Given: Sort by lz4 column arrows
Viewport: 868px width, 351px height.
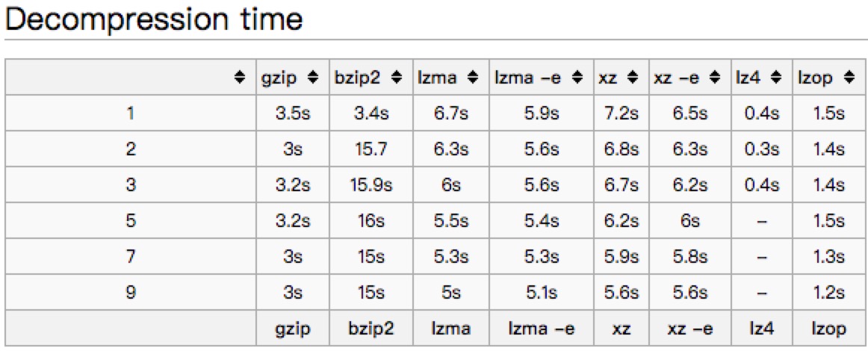Looking at the screenshot, I should point(775,77).
